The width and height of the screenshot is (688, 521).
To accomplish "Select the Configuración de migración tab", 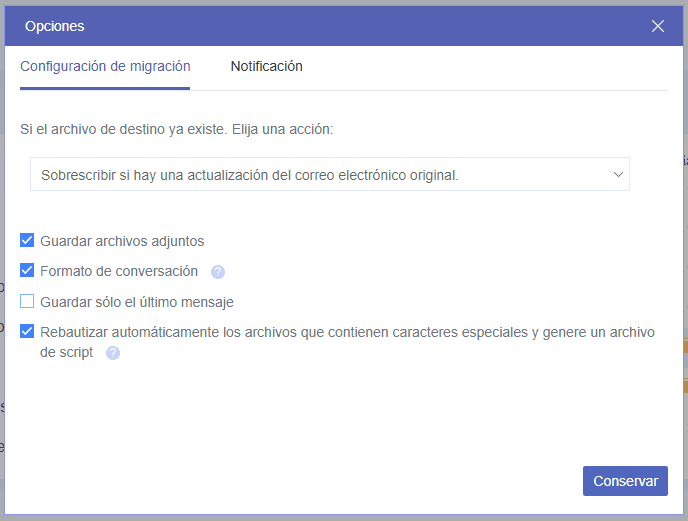I will coord(105,67).
